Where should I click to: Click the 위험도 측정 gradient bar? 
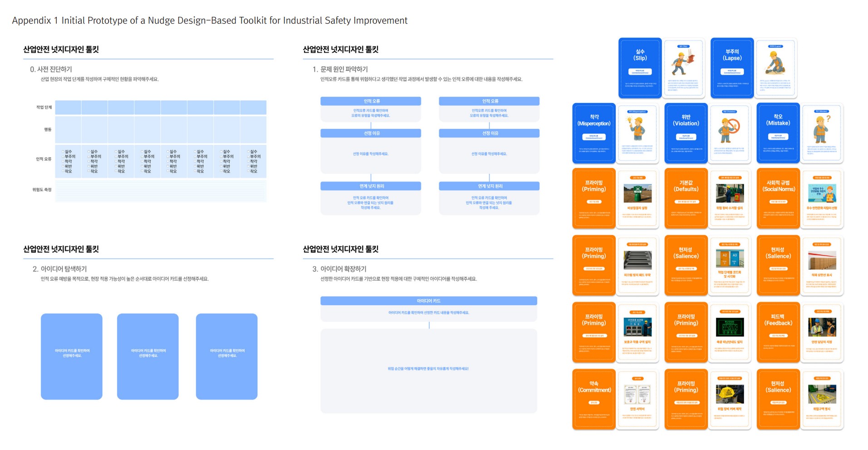click(161, 191)
